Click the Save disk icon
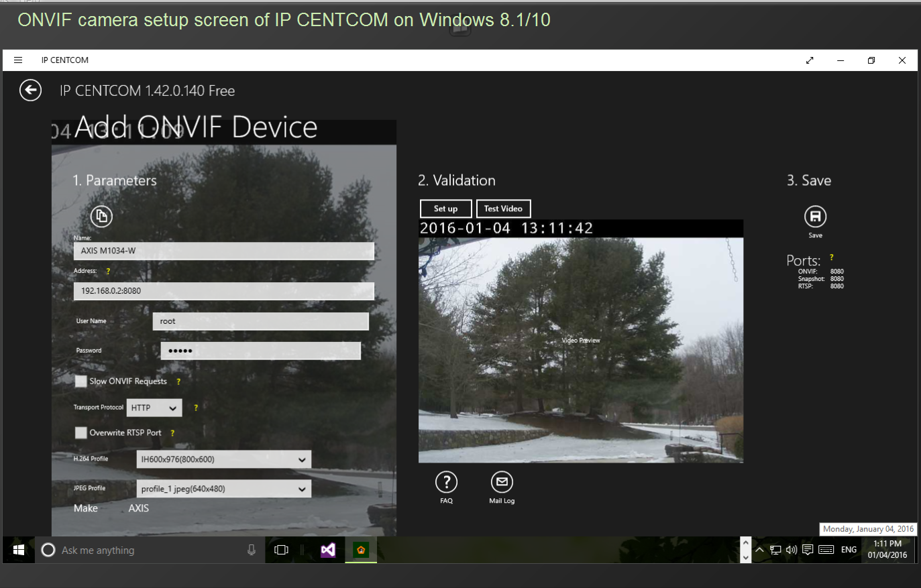 point(815,216)
